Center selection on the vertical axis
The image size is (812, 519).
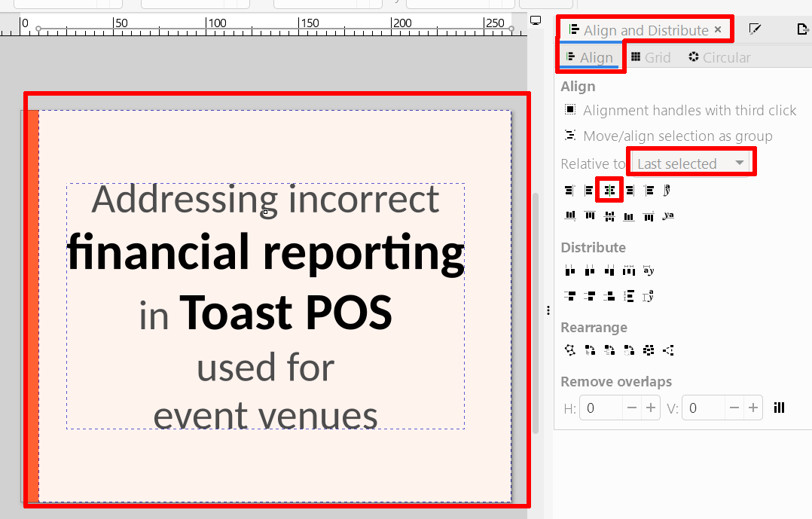[x=609, y=191]
